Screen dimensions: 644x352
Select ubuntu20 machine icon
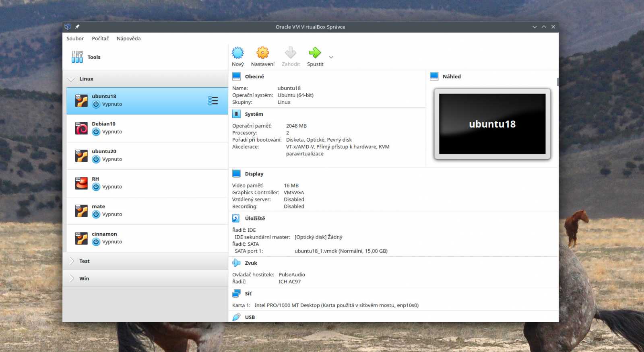[81, 156]
